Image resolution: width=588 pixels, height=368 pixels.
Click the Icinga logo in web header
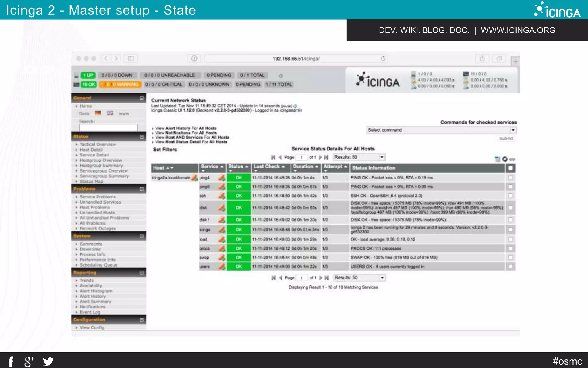[378, 80]
